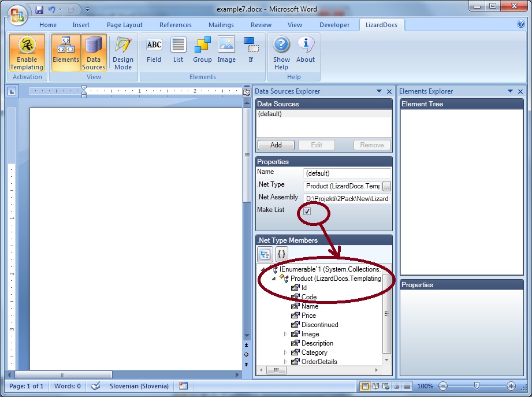Open the About LizardDocs dialog
This screenshot has width=532, height=397.
tap(306, 50)
